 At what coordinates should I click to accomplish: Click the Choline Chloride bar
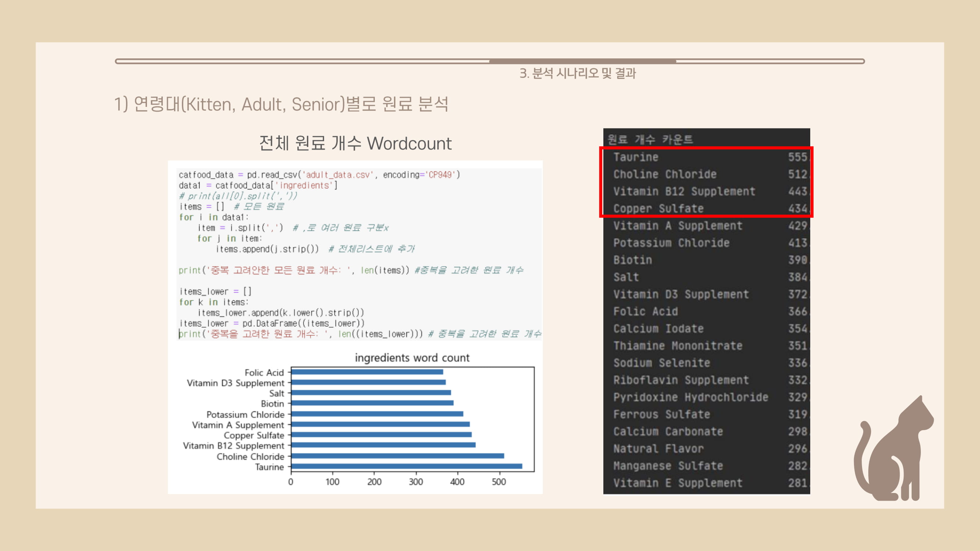396,456
